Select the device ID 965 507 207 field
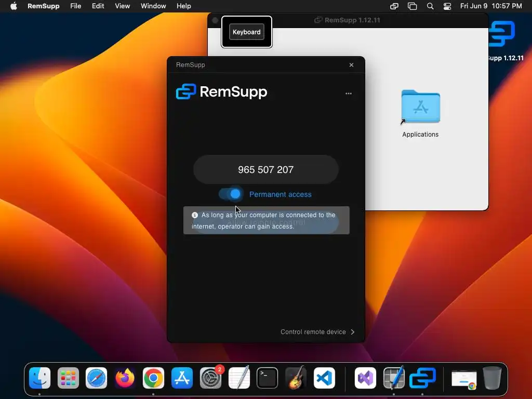Viewport: 532px width, 399px height. point(265,170)
